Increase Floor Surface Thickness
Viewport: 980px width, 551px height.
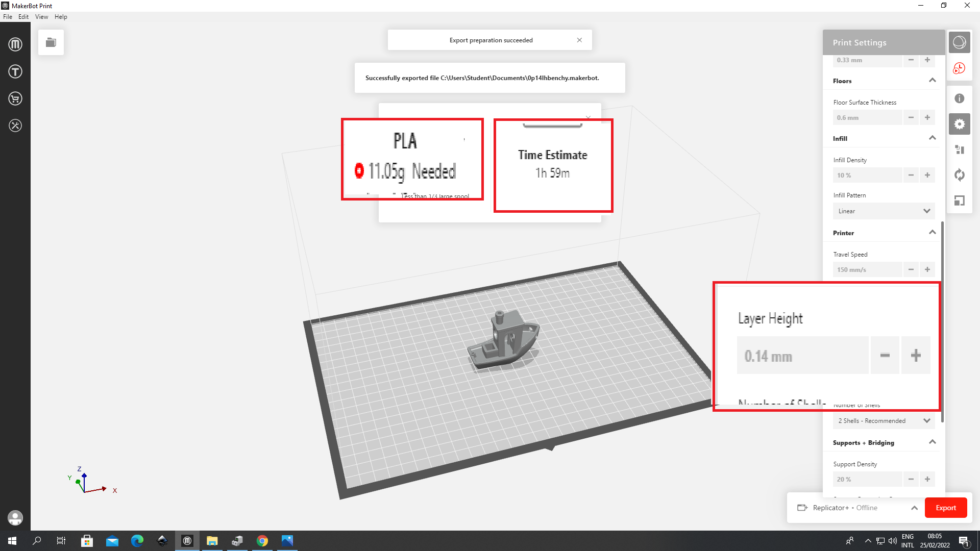pos(927,117)
